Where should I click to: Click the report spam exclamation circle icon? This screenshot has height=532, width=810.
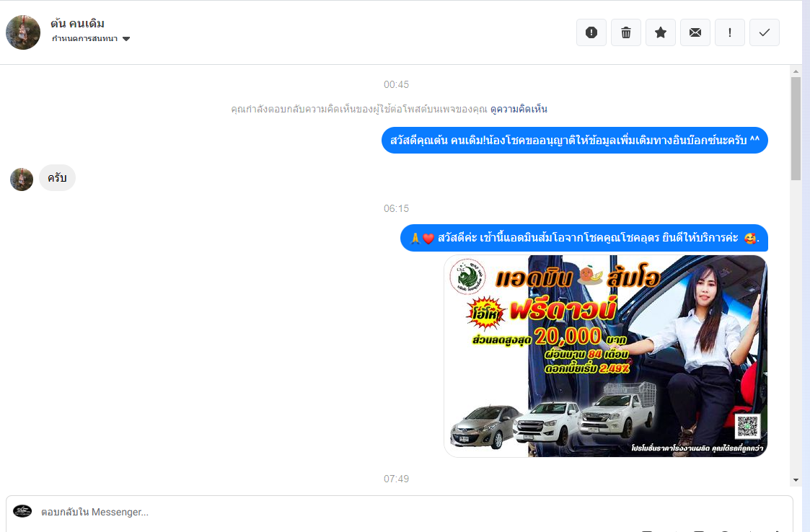pos(591,32)
